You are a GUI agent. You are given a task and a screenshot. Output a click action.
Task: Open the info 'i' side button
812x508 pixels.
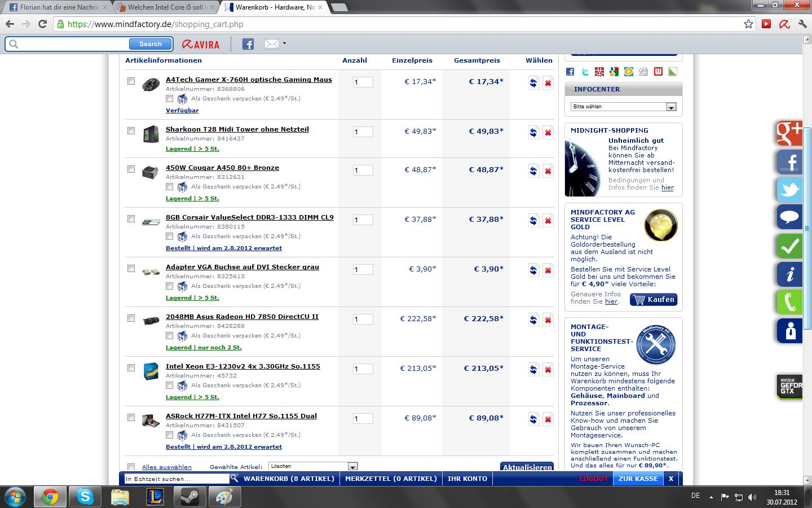(x=789, y=274)
